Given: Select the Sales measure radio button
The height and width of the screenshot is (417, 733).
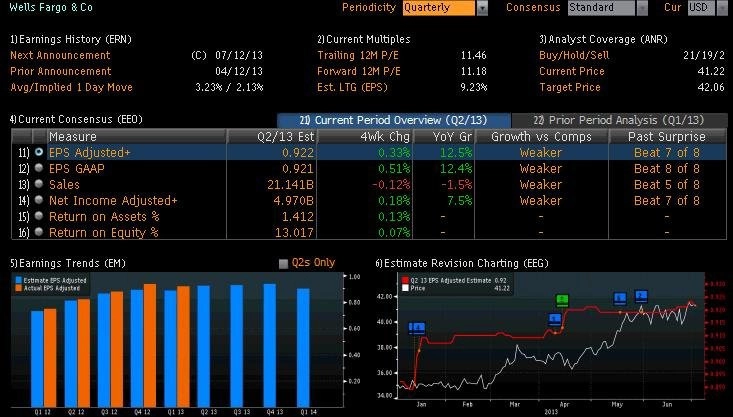Looking at the screenshot, I should coord(39,185).
